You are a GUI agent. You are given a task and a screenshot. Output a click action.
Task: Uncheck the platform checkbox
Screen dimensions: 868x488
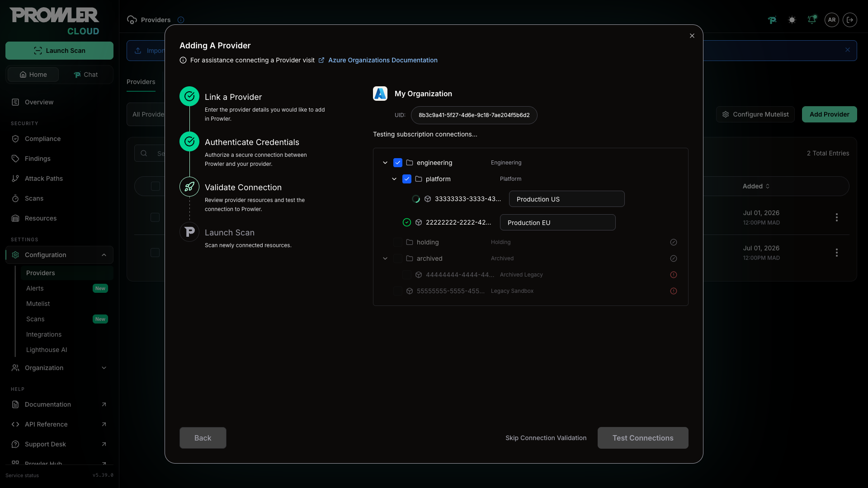pyautogui.click(x=407, y=179)
